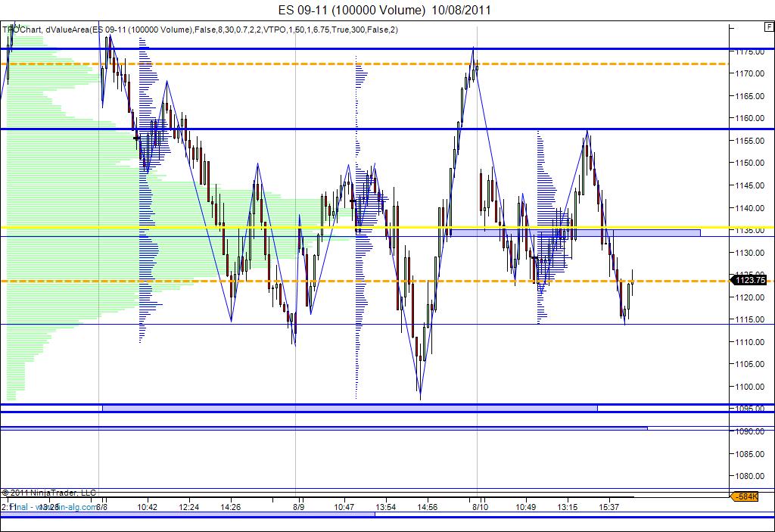Viewport: 775px width, 532px height.
Task: Click the 1100.00 price axis label
Action: tap(750, 387)
